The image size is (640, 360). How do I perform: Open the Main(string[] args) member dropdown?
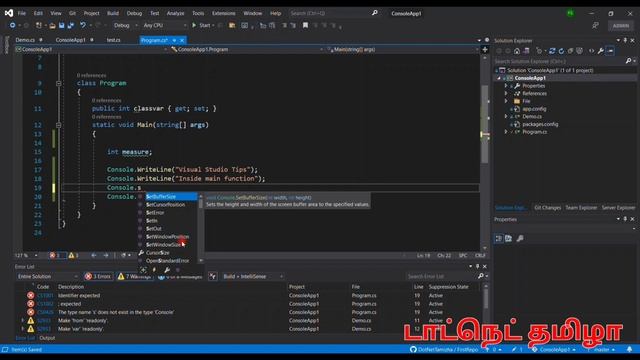pyautogui.click(x=402, y=49)
